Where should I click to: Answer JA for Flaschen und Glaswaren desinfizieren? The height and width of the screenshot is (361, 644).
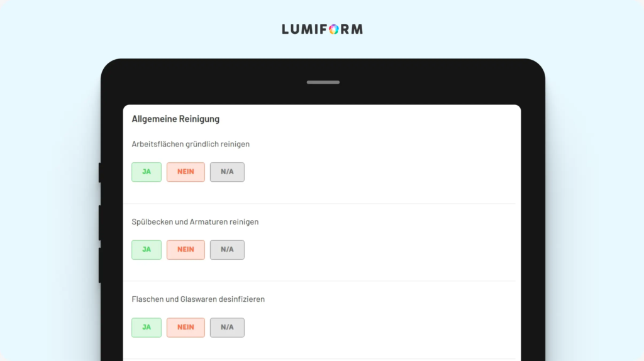tap(147, 327)
